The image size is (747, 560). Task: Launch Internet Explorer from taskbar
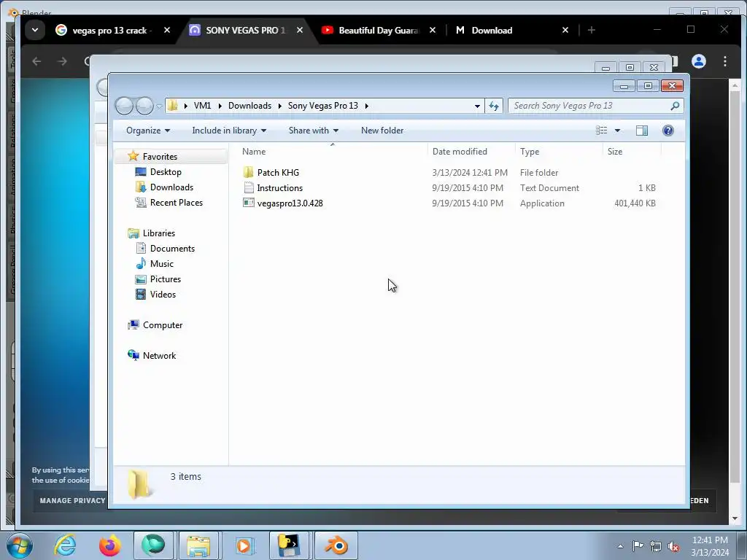point(65,545)
